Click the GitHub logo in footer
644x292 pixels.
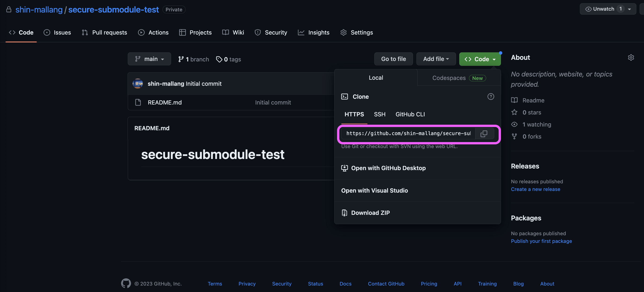(126, 283)
